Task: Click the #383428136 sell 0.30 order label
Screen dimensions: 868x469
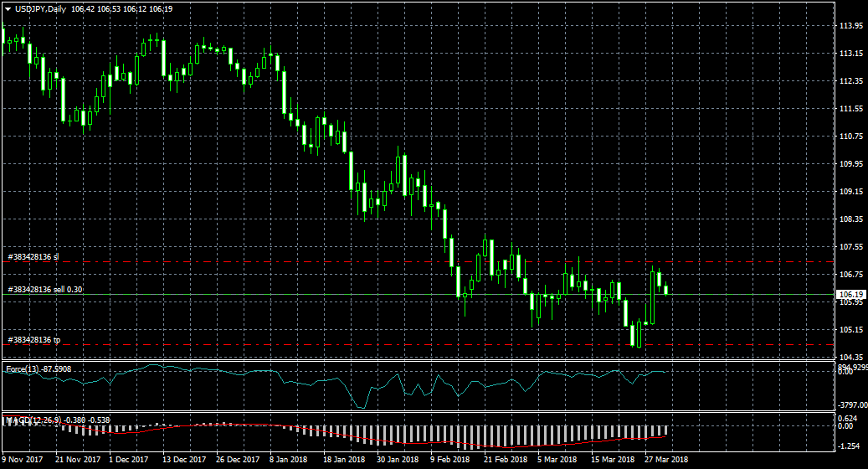Action: pos(44,289)
